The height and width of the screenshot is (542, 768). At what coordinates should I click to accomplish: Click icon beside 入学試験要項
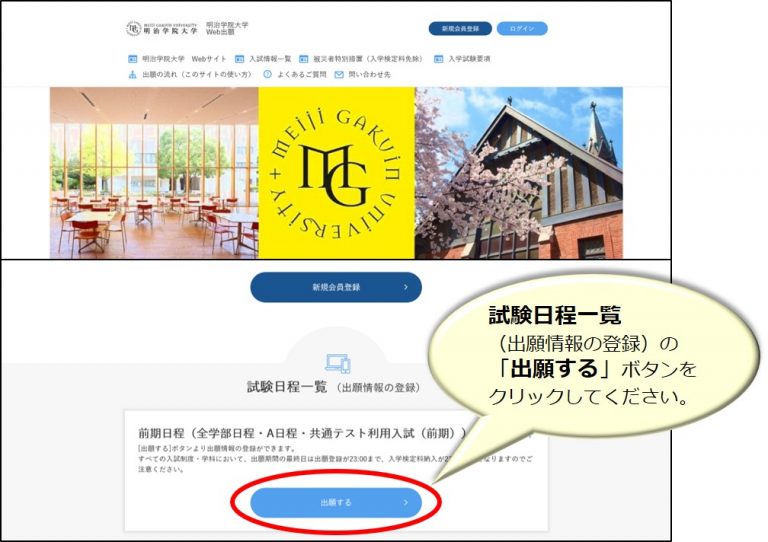[438, 59]
